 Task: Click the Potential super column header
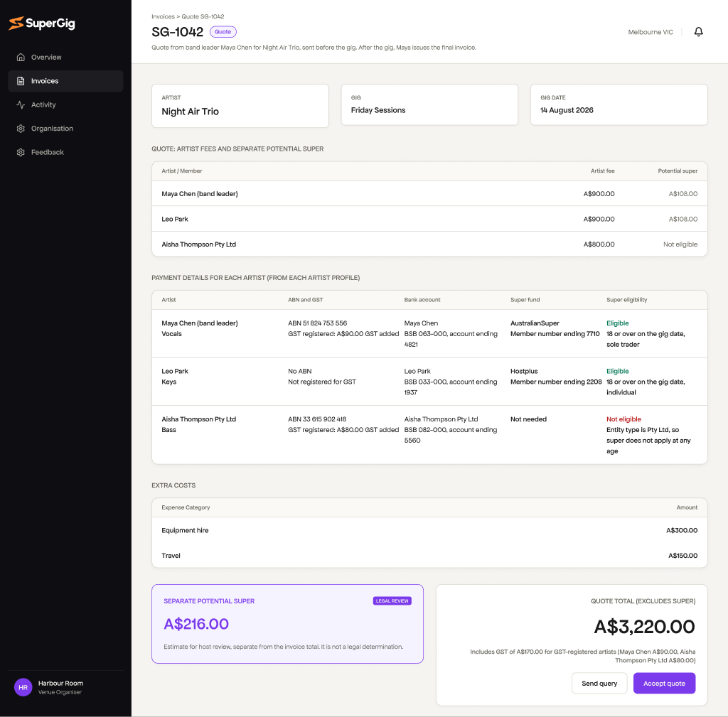click(678, 171)
